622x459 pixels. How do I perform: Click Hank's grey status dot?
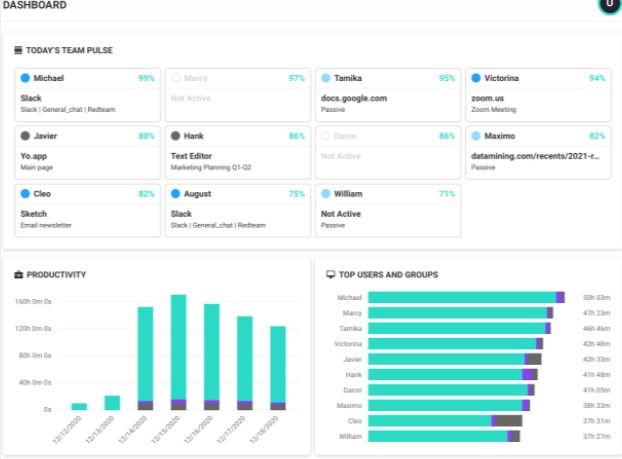[x=175, y=136]
